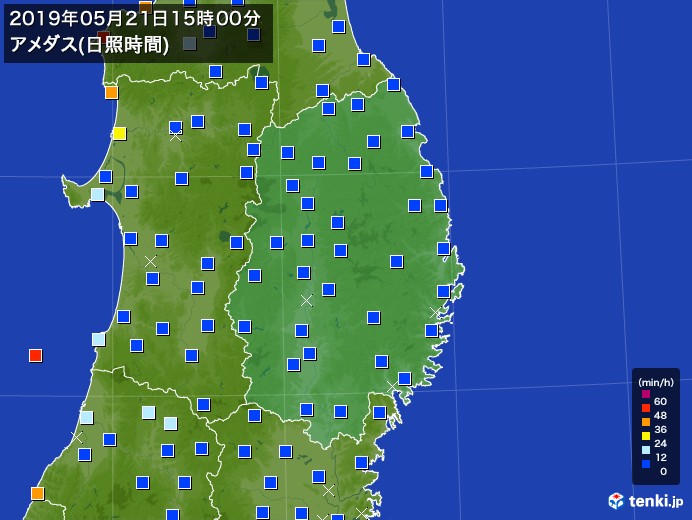
Task: Click the orange marker near the Aomori-Akita coastal border
Action: click(x=112, y=93)
